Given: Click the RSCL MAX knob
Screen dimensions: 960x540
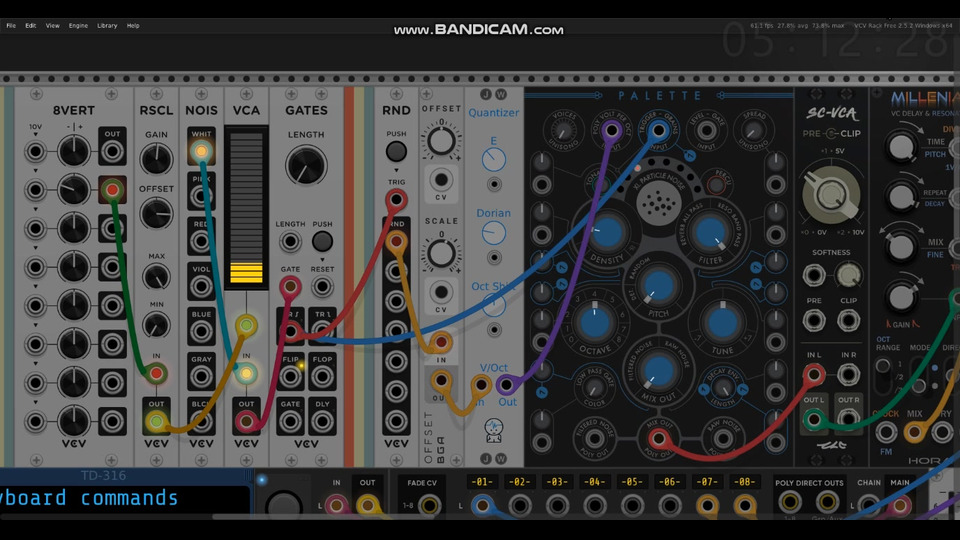Looking at the screenshot, I should (156, 277).
